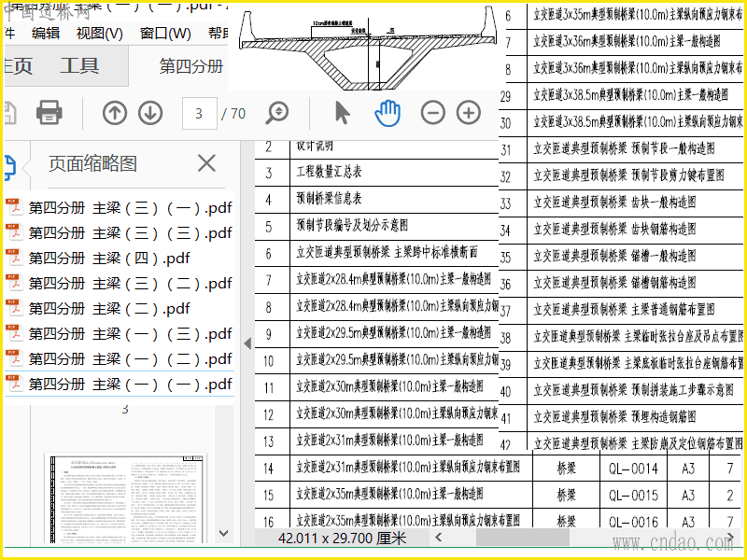
Task: Click PDF icon beside 主梁（二）.pdf
Action: point(14,308)
